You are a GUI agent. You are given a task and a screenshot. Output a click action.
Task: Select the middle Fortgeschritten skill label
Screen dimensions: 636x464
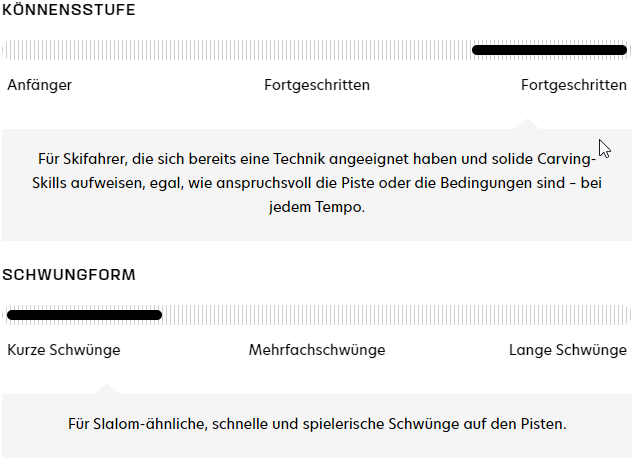[317, 85]
